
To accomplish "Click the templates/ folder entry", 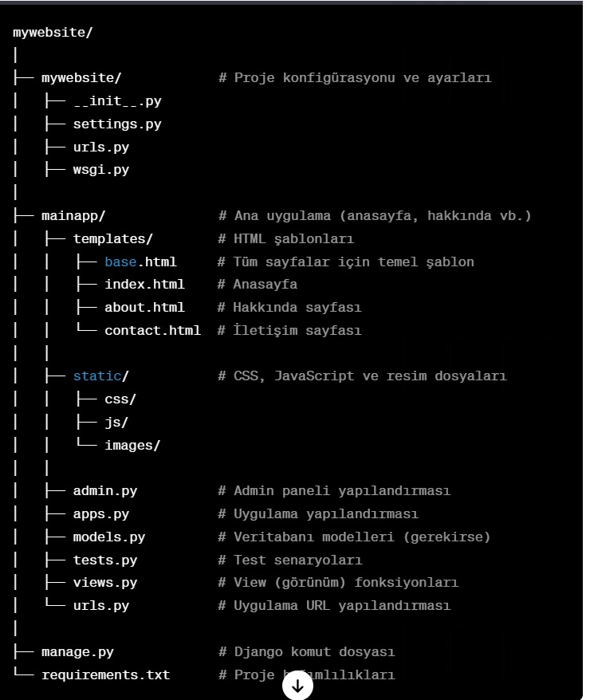I will (x=112, y=239).
